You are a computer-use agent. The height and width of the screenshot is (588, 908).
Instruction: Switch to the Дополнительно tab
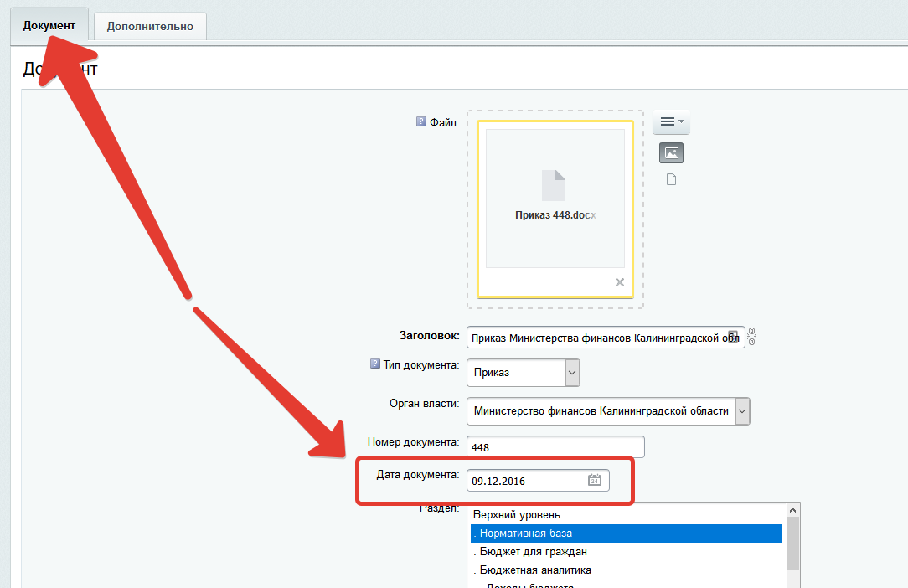(150, 26)
